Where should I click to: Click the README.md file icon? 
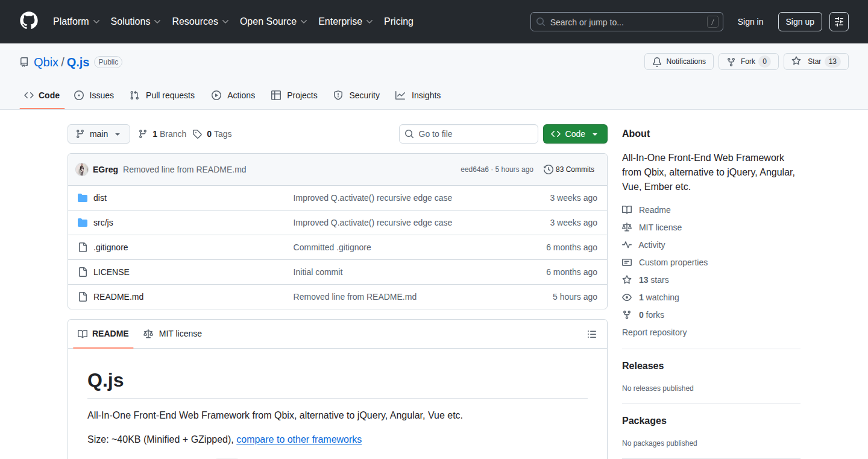[83, 297]
